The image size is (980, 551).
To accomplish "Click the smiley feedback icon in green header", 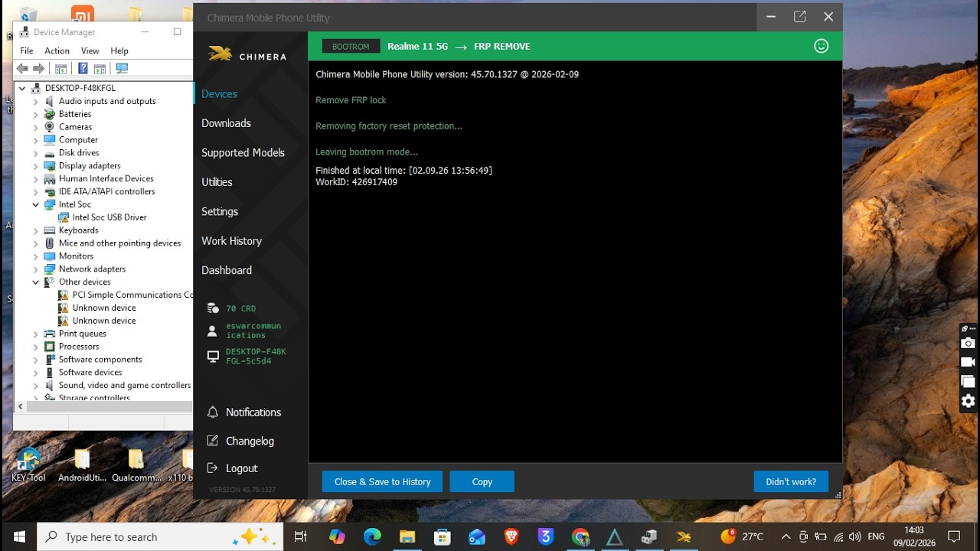I will [x=821, y=46].
